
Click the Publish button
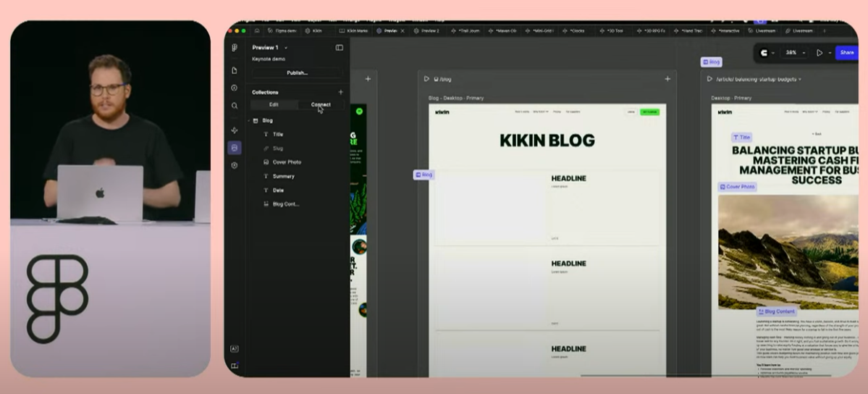coord(298,72)
